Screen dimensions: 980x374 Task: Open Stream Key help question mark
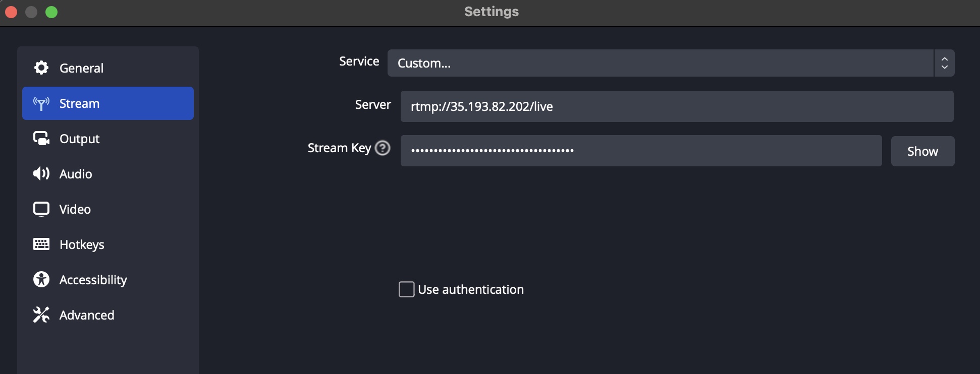pos(383,148)
